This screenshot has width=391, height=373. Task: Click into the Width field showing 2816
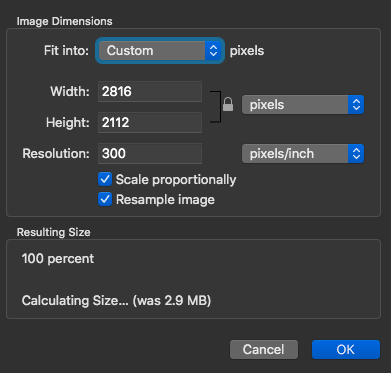point(150,91)
